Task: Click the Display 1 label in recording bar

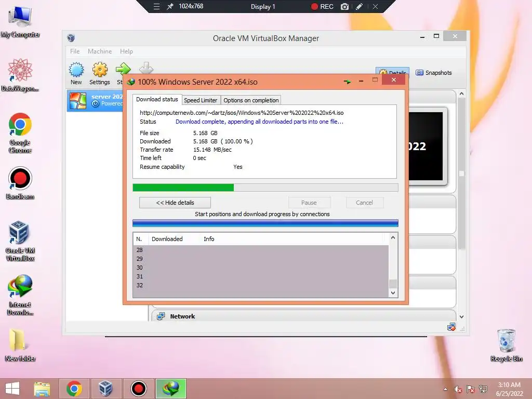Action: 263,6
